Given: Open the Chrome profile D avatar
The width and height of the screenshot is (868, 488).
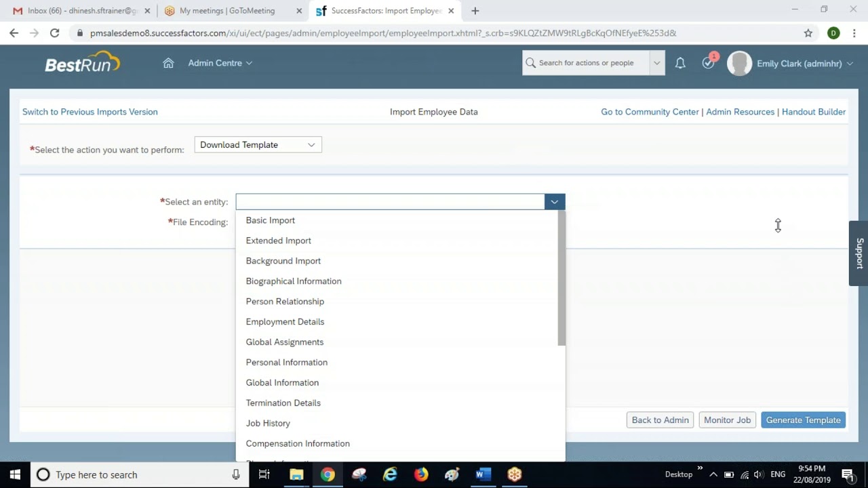Looking at the screenshot, I should (x=833, y=33).
